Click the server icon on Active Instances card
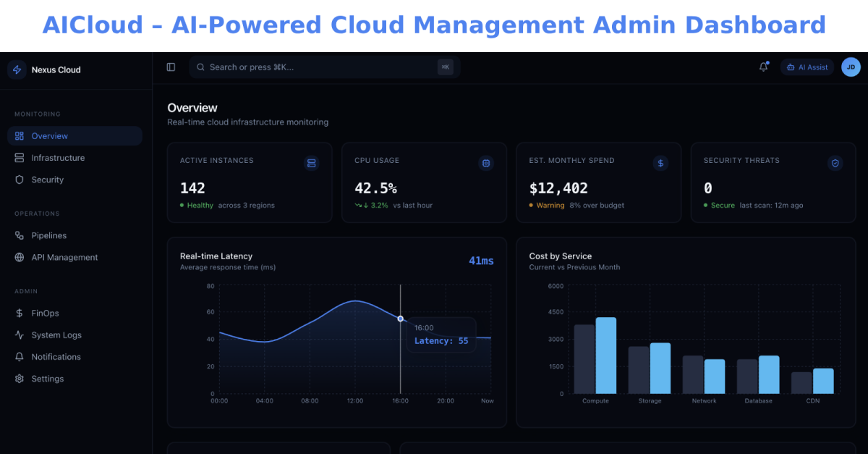868x454 pixels. pos(312,164)
